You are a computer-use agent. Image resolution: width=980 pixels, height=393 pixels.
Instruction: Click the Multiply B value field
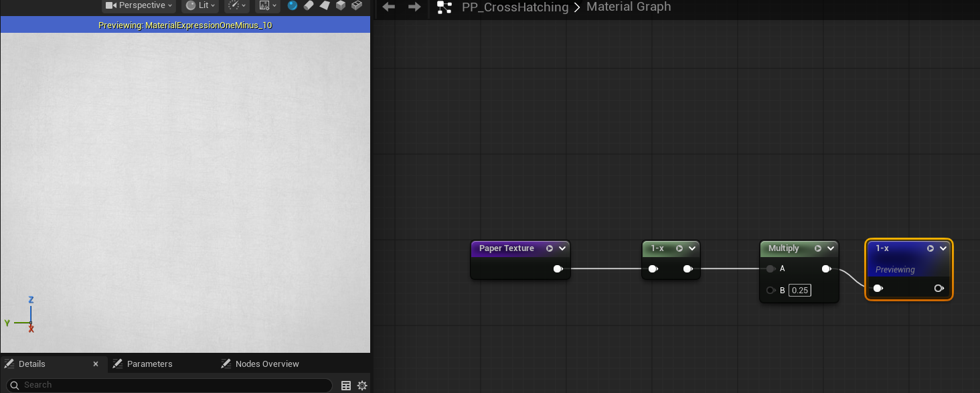click(799, 290)
